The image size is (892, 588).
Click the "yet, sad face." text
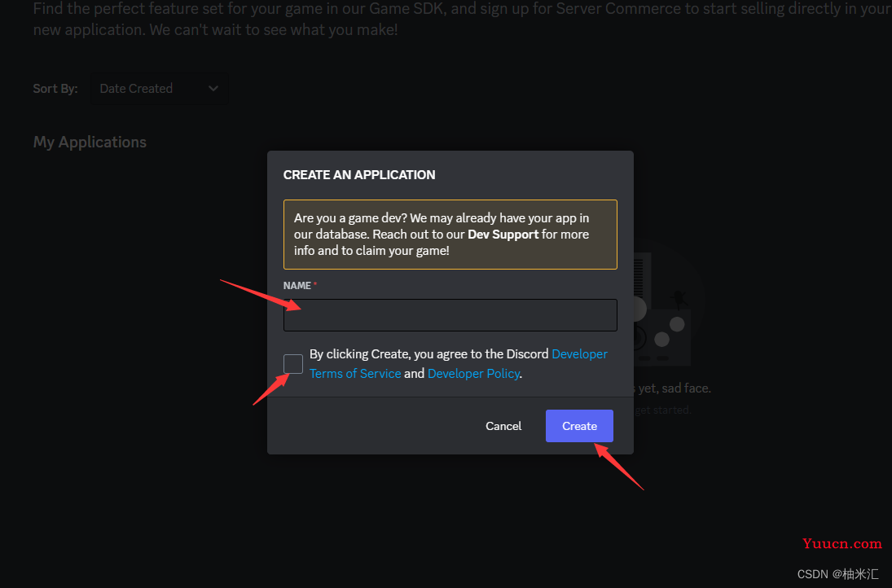coord(674,388)
